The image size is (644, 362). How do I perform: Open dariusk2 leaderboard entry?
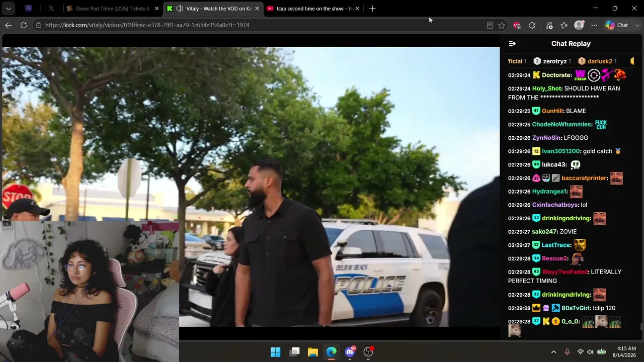point(598,61)
